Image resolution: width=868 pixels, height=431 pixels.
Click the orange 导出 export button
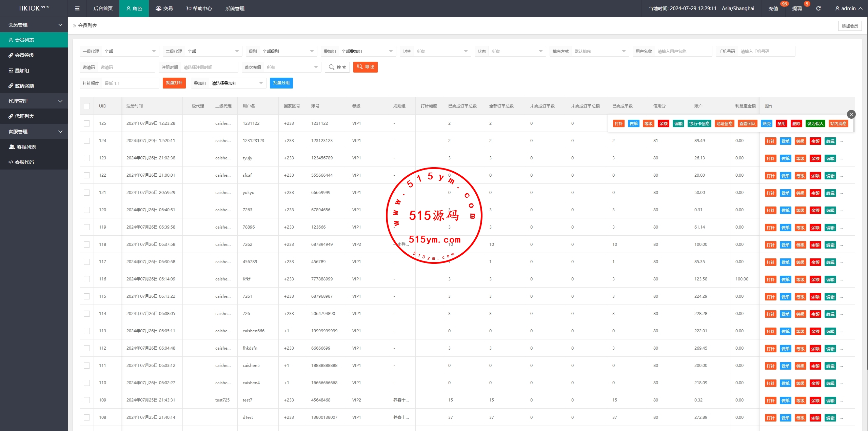point(365,67)
